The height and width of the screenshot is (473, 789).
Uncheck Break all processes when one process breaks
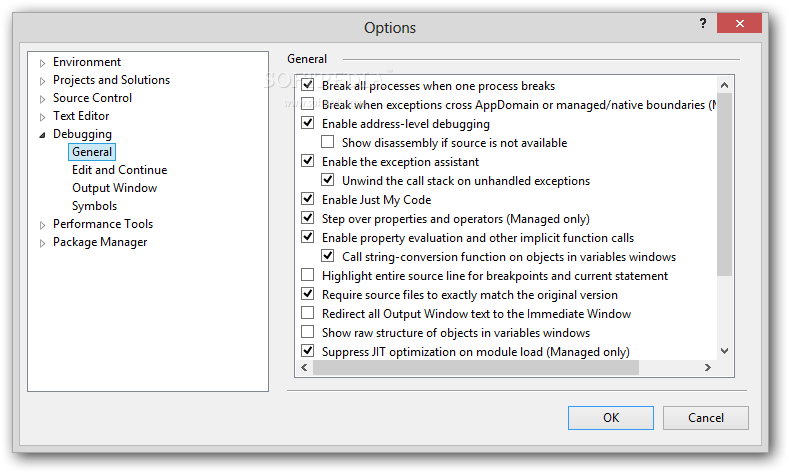[x=307, y=85]
